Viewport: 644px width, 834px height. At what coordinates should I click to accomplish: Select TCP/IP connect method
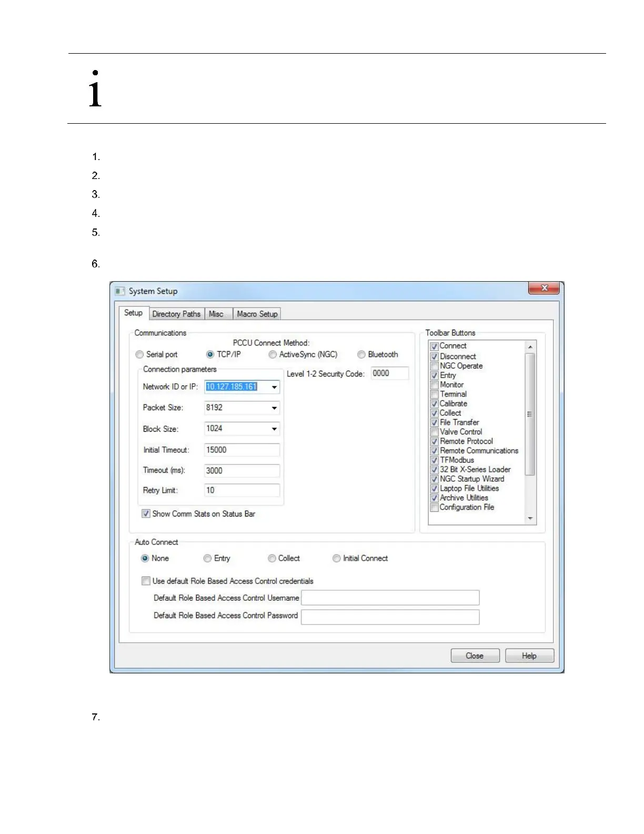[210, 355]
